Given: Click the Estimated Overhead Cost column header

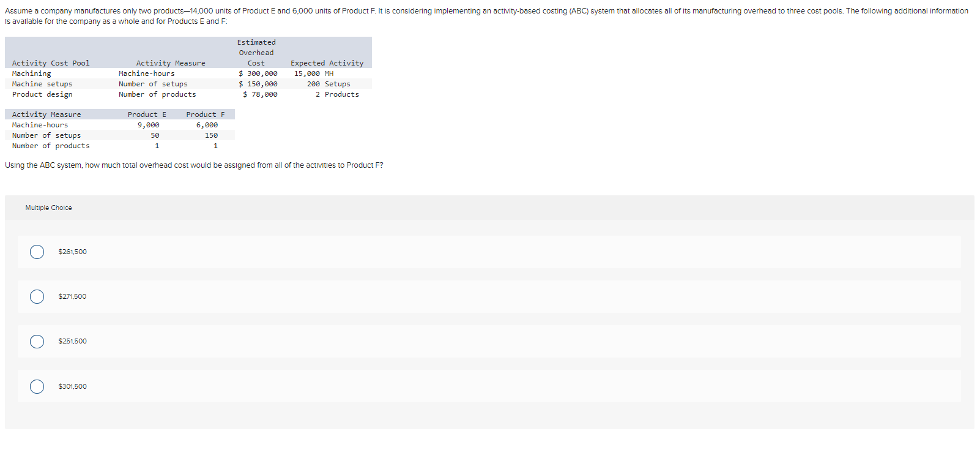Looking at the screenshot, I should (256, 53).
